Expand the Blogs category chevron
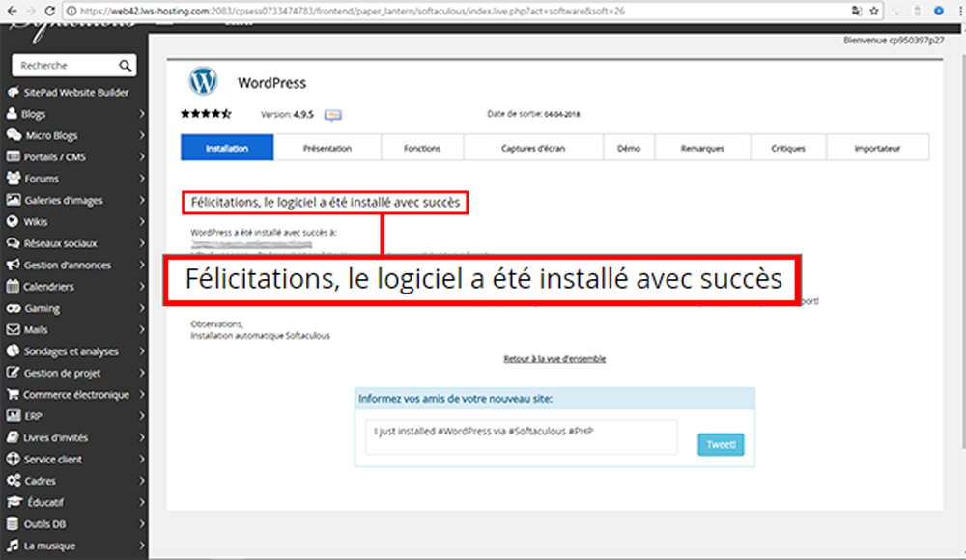This screenshot has width=966, height=560. pos(142,113)
